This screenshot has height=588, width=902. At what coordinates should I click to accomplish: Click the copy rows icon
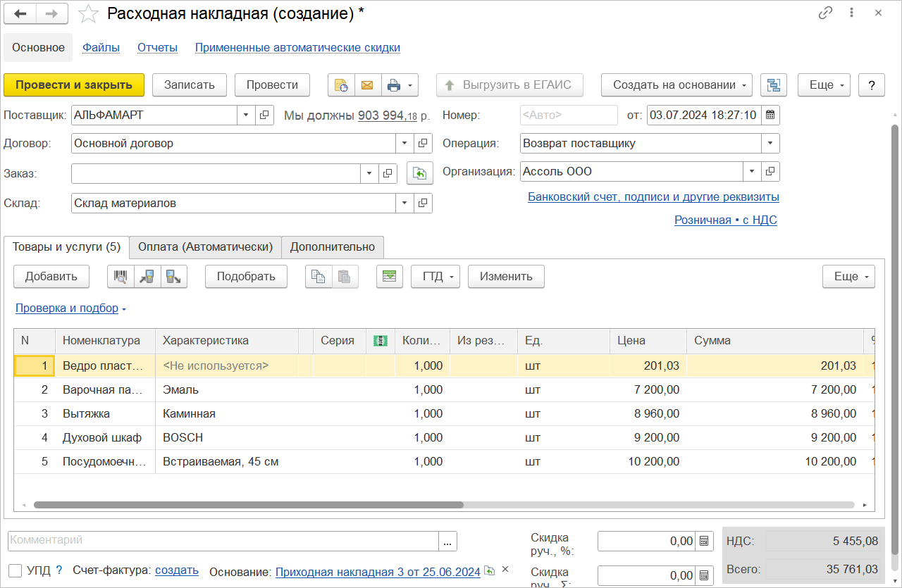point(319,277)
